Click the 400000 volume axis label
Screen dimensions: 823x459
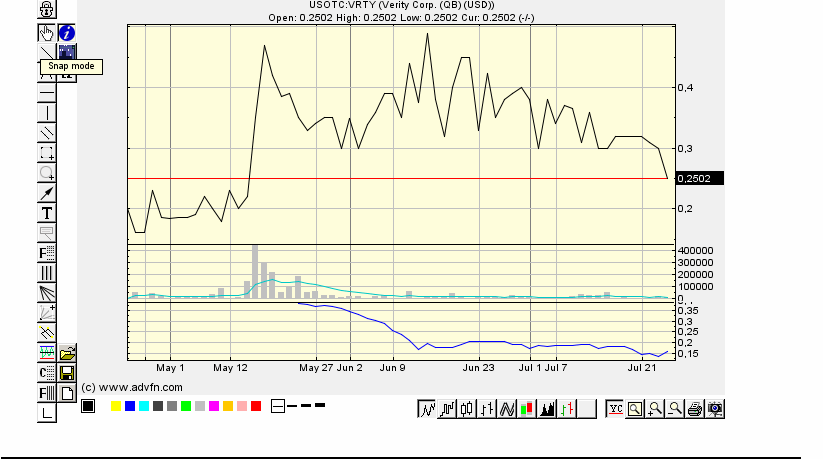click(695, 251)
